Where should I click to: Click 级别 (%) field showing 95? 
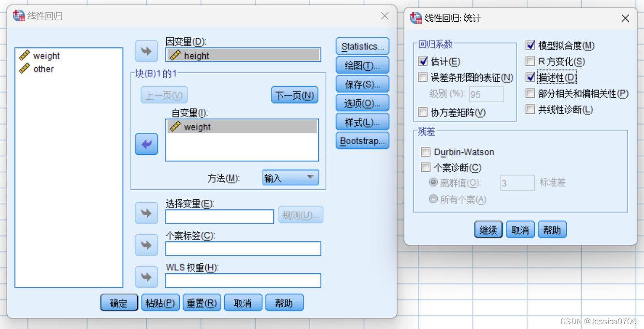tap(486, 94)
